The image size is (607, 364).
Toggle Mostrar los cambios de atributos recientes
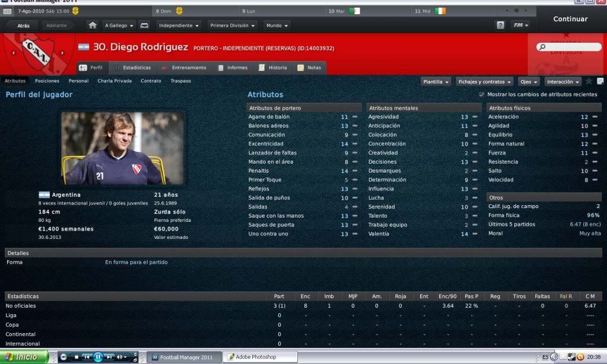pyautogui.click(x=481, y=94)
